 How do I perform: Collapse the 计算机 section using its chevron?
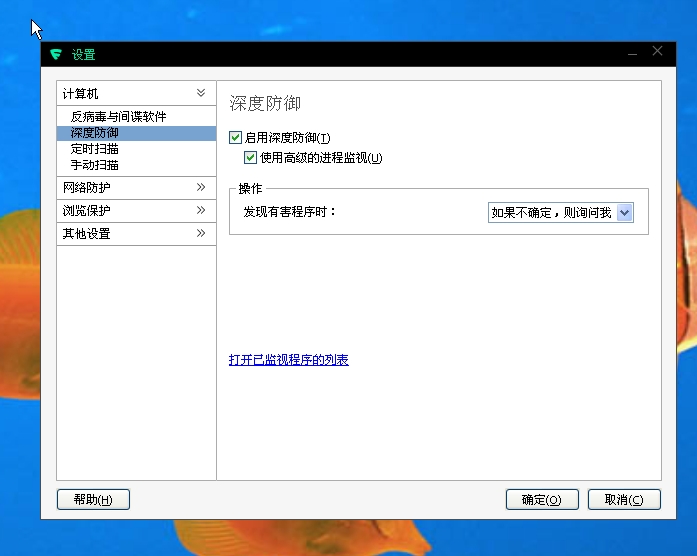point(201,93)
